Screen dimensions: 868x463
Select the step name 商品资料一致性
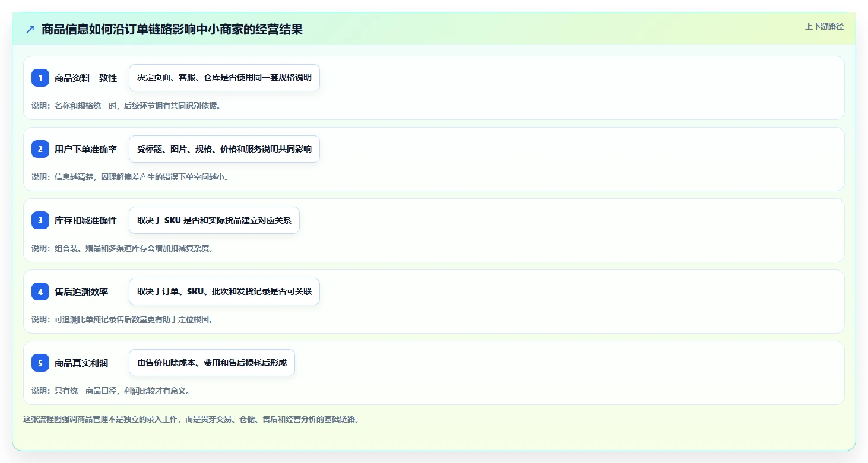pyautogui.click(x=85, y=78)
